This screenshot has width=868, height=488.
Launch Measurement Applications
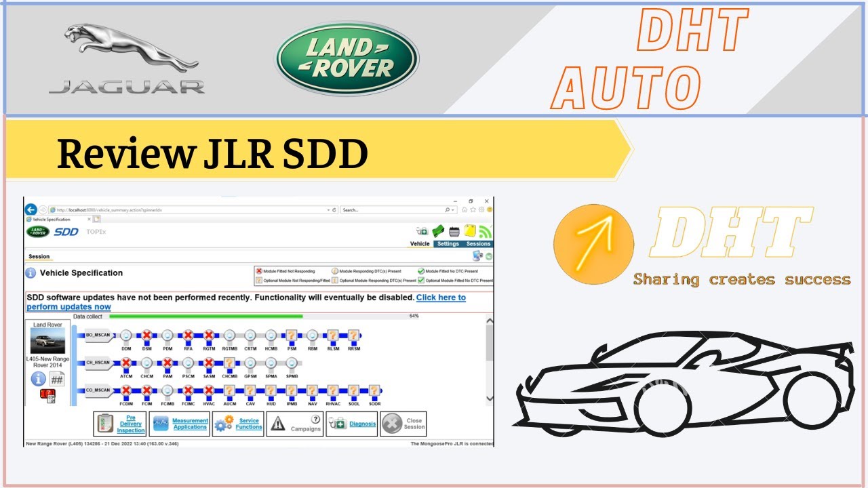point(179,424)
